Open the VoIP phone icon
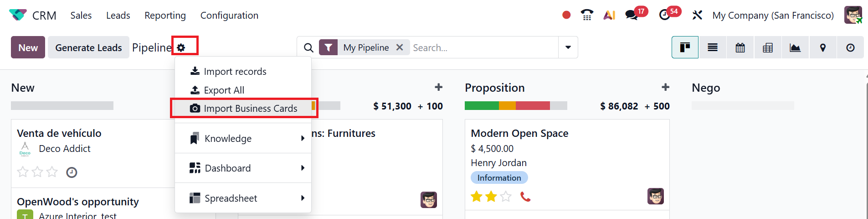The image size is (868, 219). pos(587,15)
